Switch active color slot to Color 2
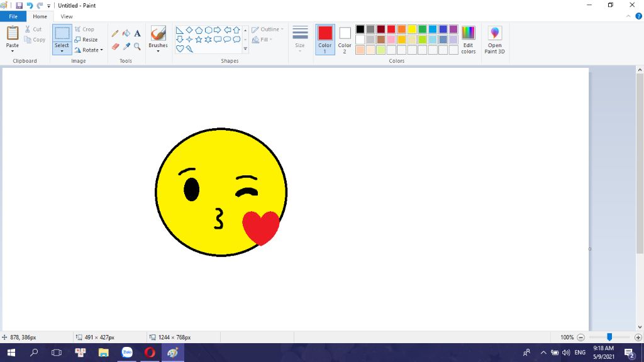The width and height of the screenshot is (644, 362). tap(345, 39)
